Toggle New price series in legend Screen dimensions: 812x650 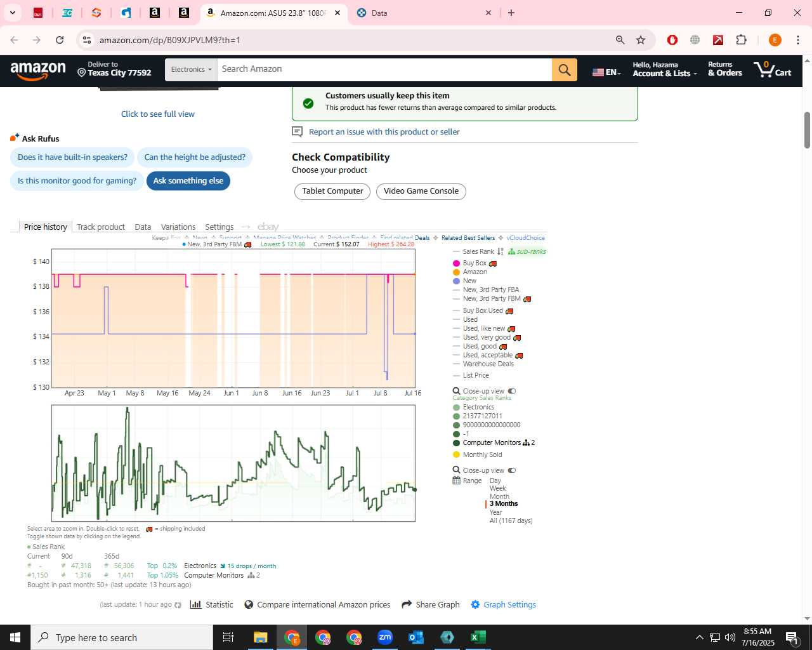tap(464, 281)
